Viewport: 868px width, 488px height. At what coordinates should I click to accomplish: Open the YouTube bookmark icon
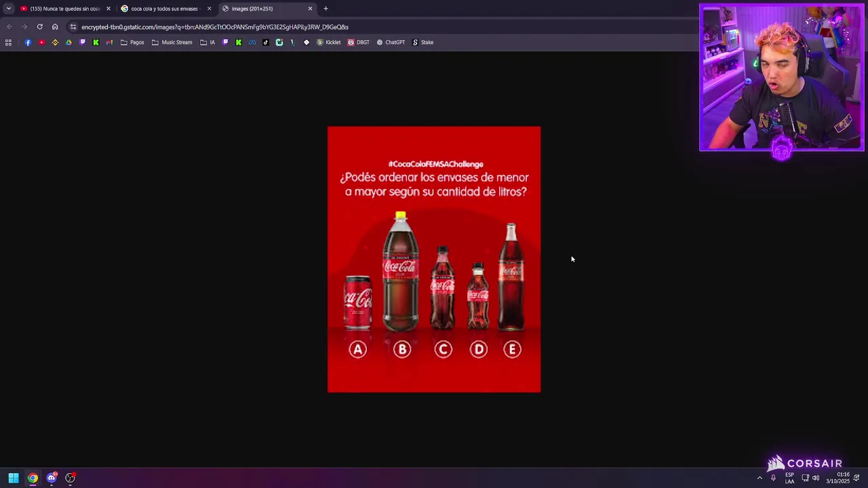[41, 42]
